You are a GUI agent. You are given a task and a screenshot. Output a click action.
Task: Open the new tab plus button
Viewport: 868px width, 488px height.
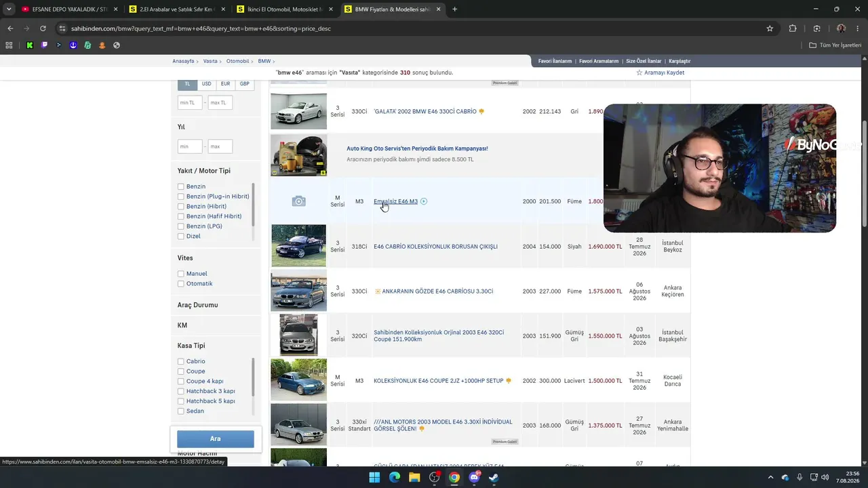[x=454, y=9]
